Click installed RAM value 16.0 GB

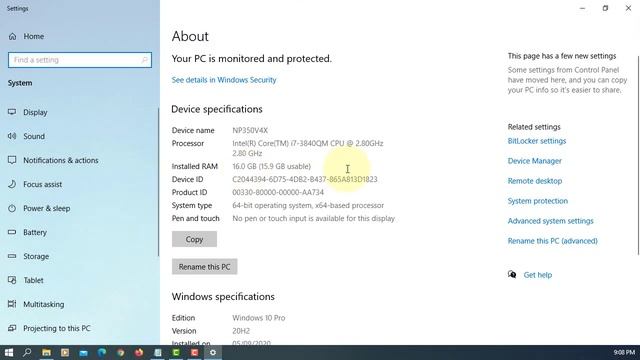(x=271, y=167)
